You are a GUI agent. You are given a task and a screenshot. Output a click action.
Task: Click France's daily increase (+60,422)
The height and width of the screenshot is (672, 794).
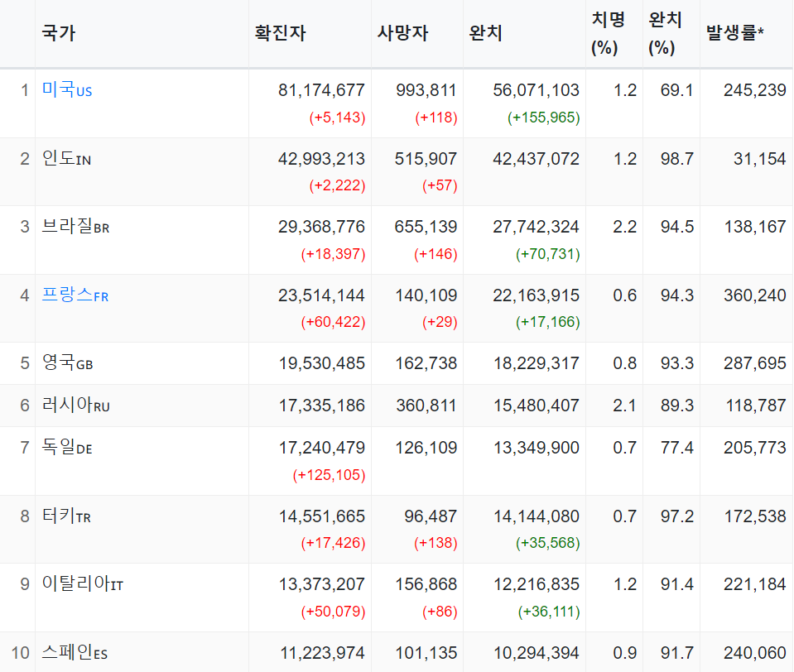pos(333,322)
